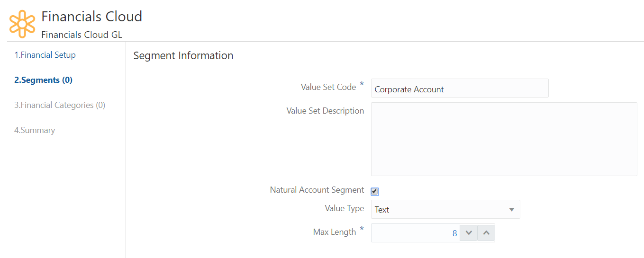Click the Value Type dropdown arrow
The height and width of the screenshot is (258, 644).
coord(511,209)
